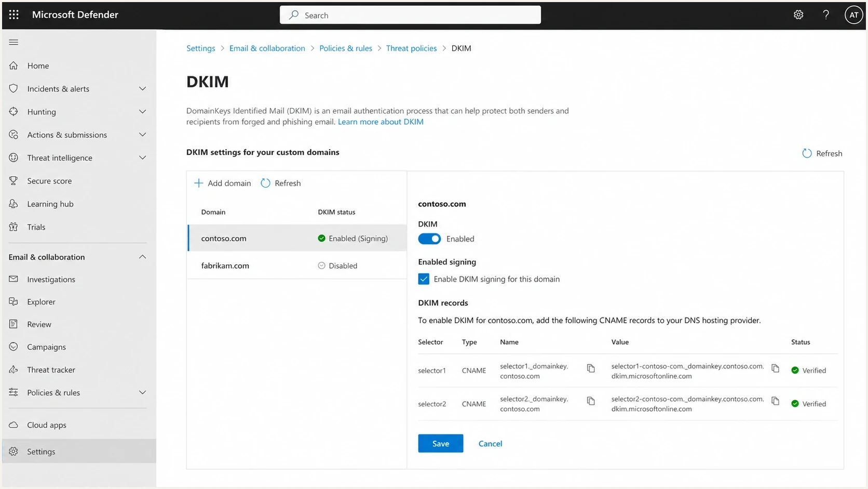868x489 pixels.
Task: Click the Cancel button
Action: click(490, 443)
